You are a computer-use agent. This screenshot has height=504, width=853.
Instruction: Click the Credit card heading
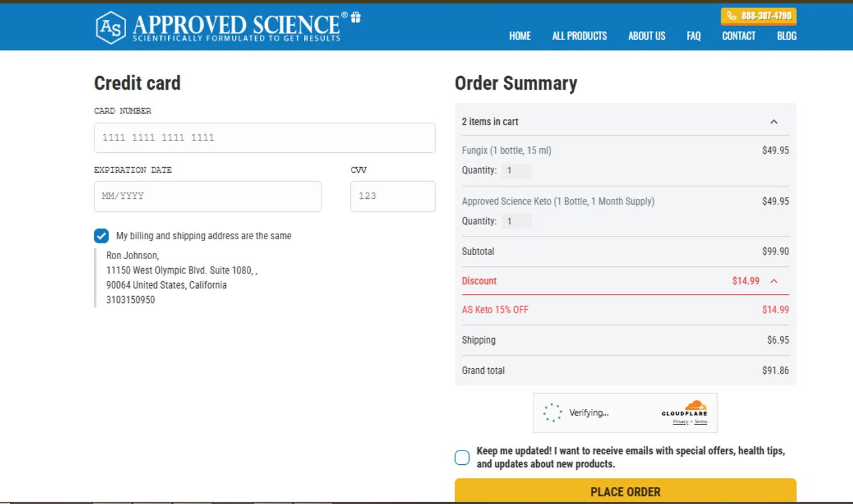(137, 83)
